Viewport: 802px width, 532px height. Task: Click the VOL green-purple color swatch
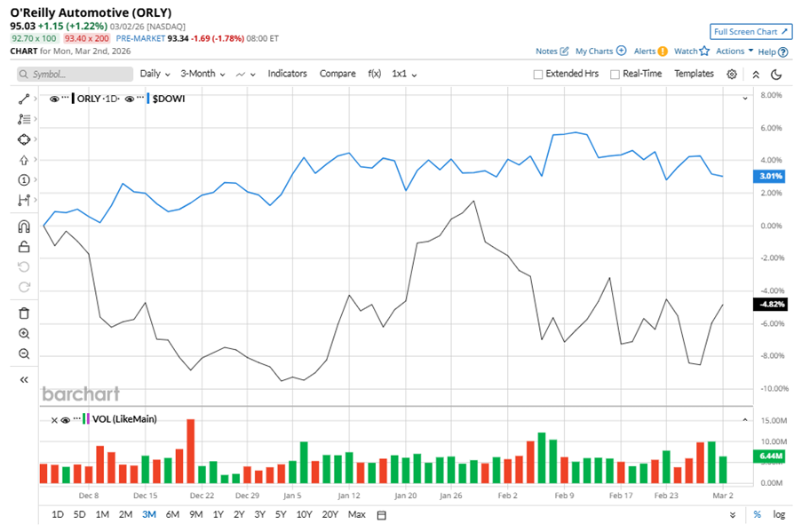pyautogui.click(x=86, y=419)
